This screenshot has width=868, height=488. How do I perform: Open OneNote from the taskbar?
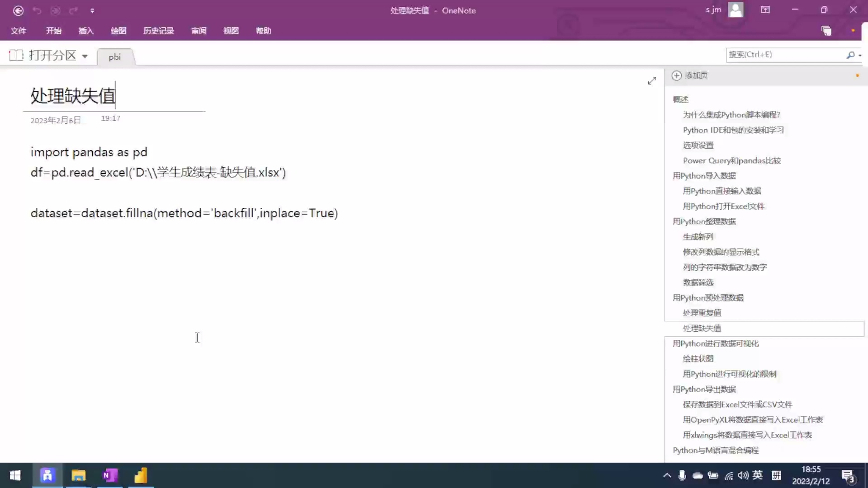[x=110, y=475]
